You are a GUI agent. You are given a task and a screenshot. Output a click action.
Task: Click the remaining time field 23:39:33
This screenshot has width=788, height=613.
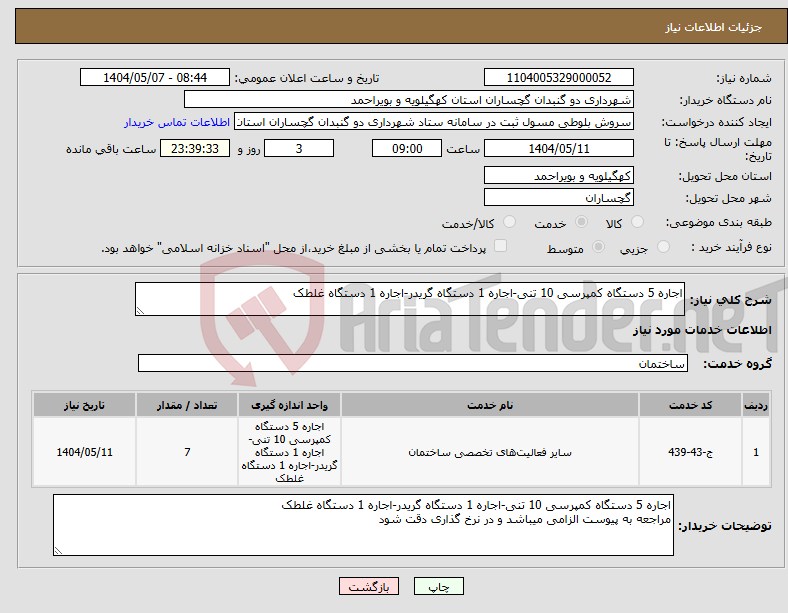point(195,148)
